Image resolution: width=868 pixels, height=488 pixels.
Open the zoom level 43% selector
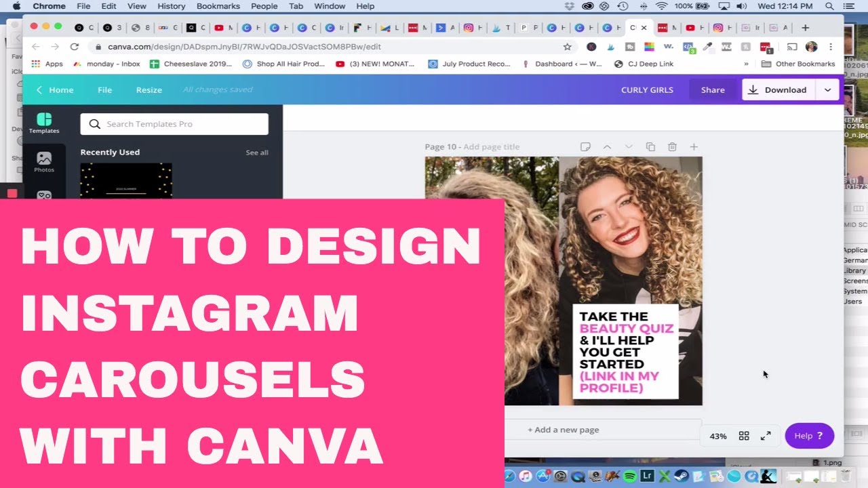click(718, 436)
